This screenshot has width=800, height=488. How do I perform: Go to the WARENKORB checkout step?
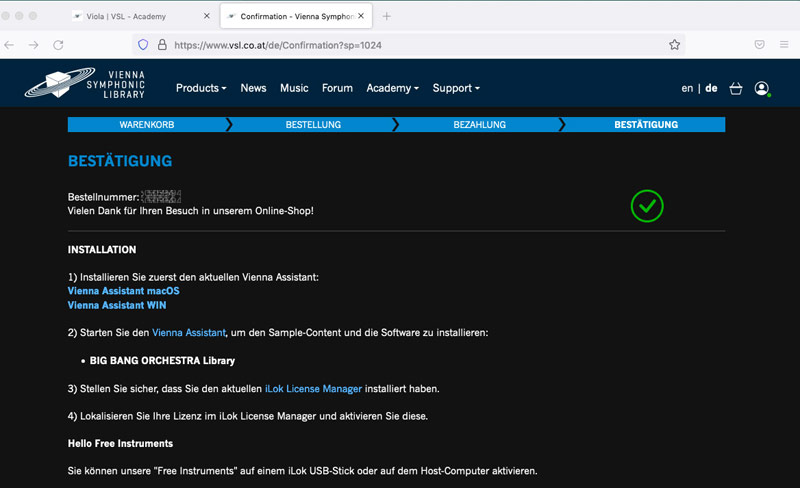(147, 125)
